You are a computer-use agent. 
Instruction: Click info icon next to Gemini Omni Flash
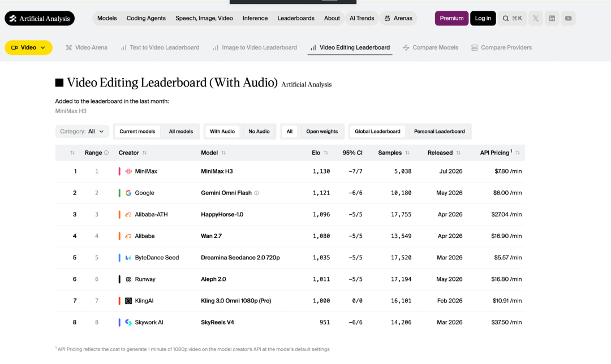[256, 193]
